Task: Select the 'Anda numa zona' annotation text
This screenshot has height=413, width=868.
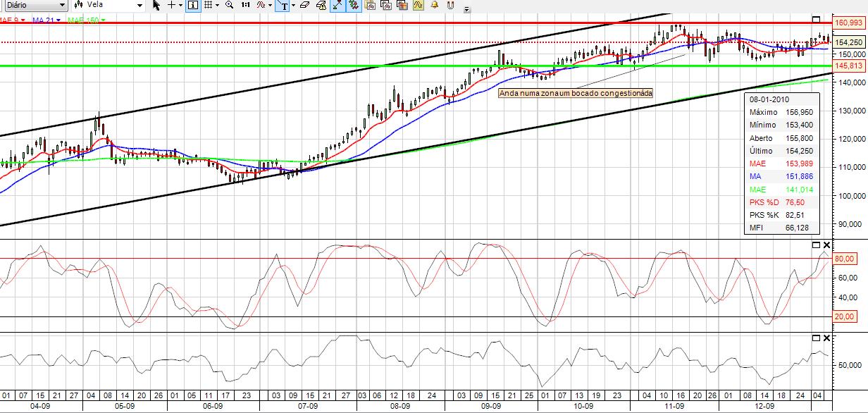Action: (x=576, y=92)
